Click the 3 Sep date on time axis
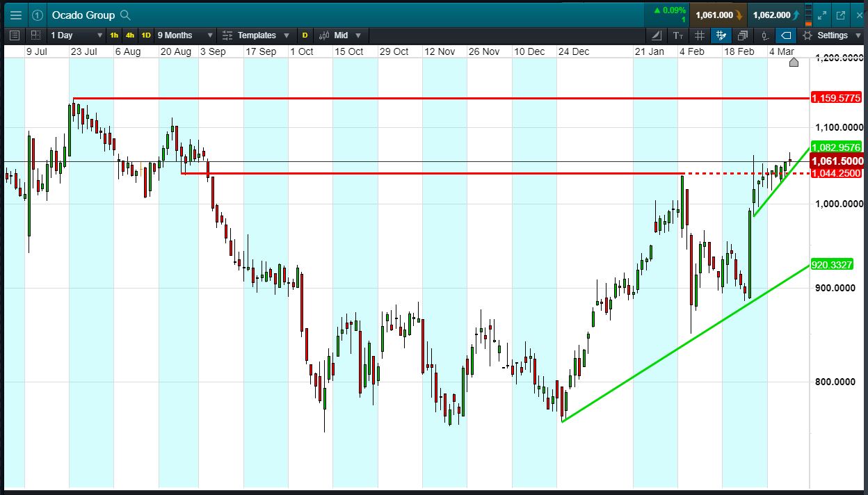868x495 pixels. click(213, 51)
